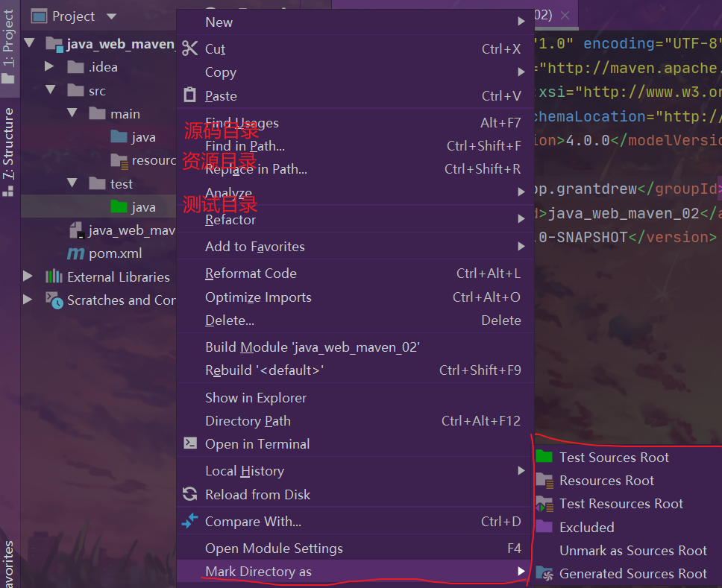Click the Resources Root folder icon
Image resolution: width=722 pixels, height=588 pixels.
544,481
